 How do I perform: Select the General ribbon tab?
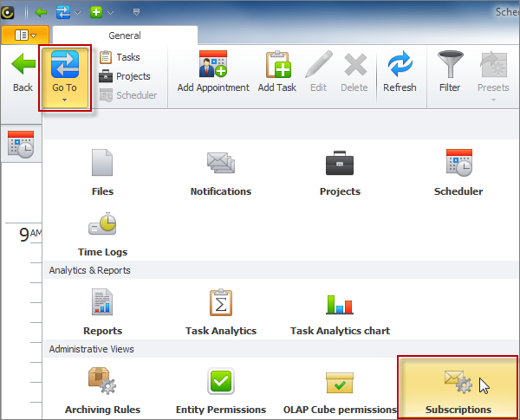[x=125, y=36]
